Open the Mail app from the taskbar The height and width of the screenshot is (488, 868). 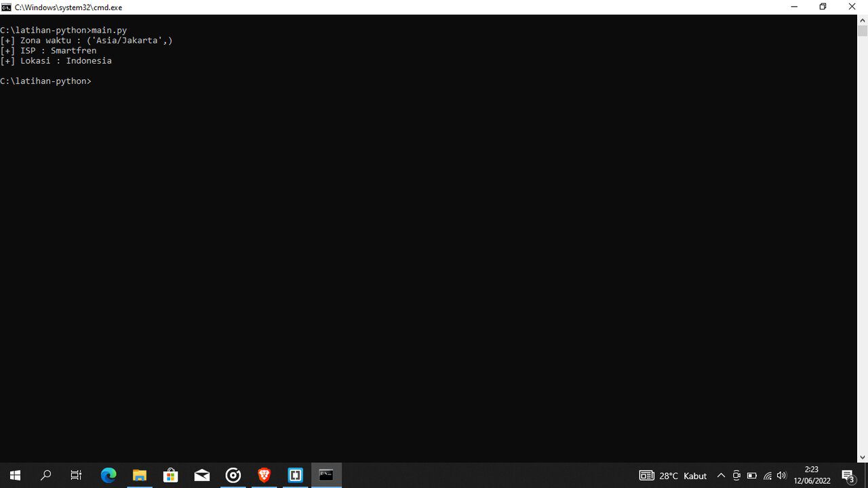pyautogui.click(x=202, y=476)
